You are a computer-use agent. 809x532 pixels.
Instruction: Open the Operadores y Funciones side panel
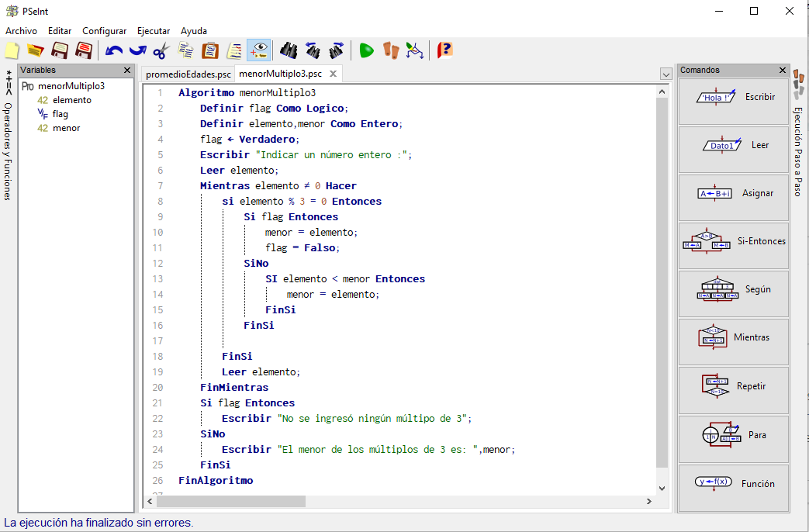[x=8, y=135]
